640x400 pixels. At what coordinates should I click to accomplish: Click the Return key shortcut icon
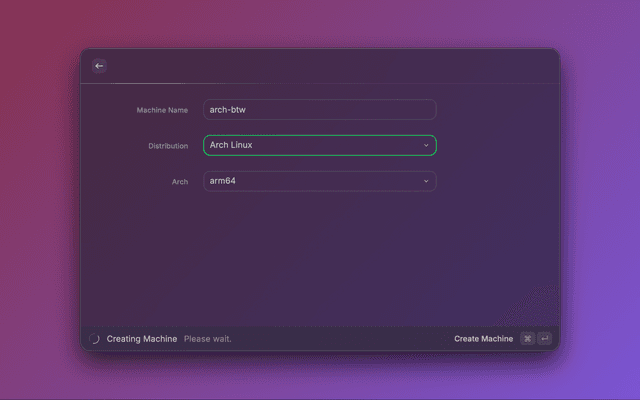[x=544, y=339]
